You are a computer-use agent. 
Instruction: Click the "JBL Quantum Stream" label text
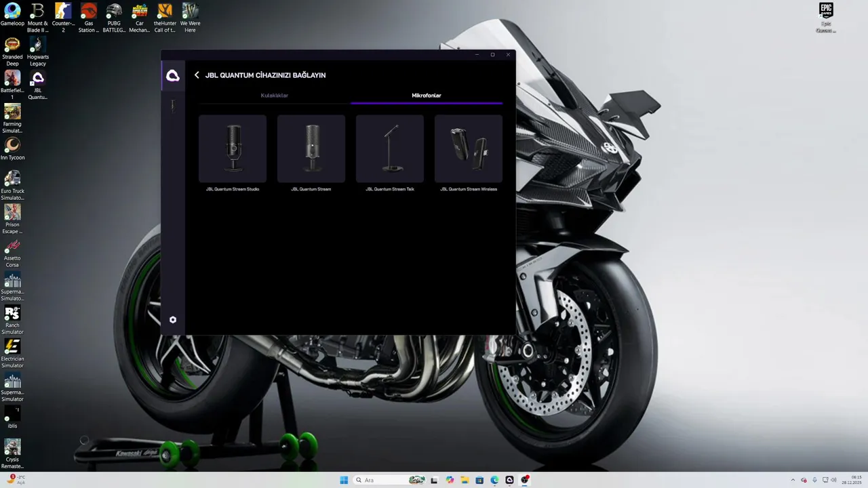click(x=311, y=189)
